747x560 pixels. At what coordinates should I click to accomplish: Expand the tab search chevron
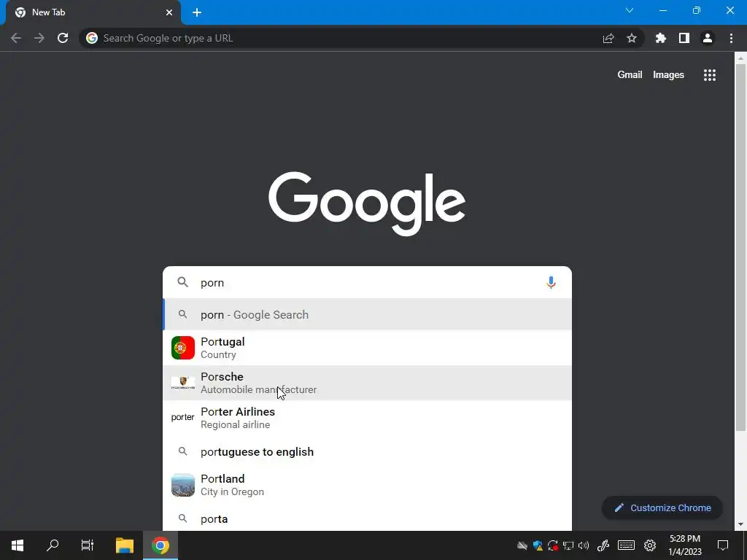[630, 10]
